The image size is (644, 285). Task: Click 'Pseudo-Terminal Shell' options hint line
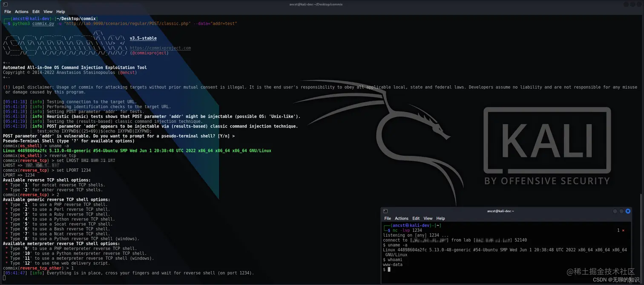pyautogui.click(x=69, y=141)
